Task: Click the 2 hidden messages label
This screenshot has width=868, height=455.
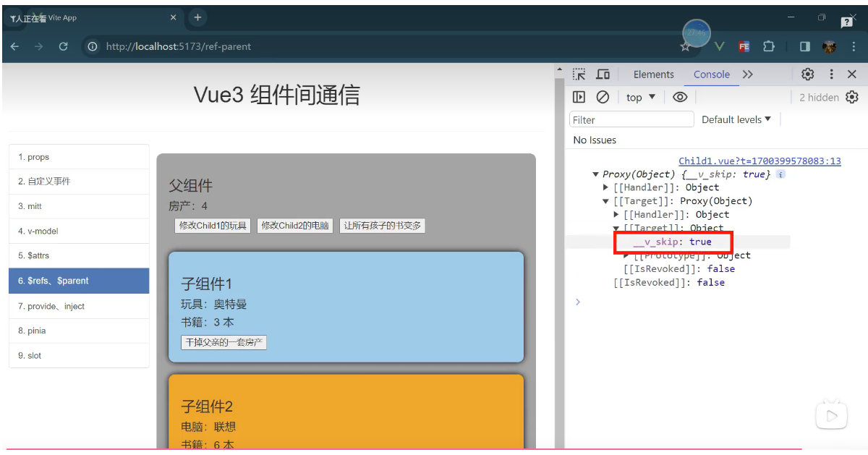Action: point(819,97)
